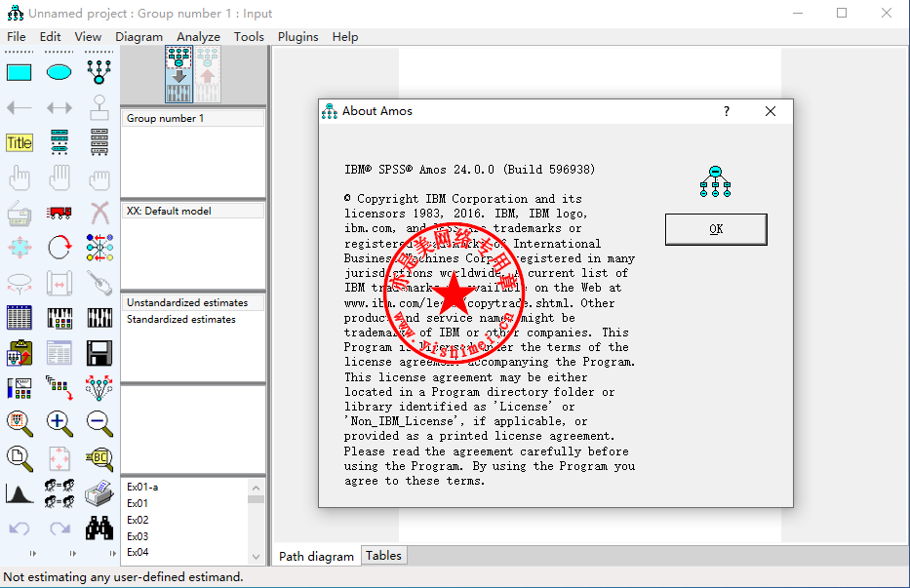Open the View menu

88,37
